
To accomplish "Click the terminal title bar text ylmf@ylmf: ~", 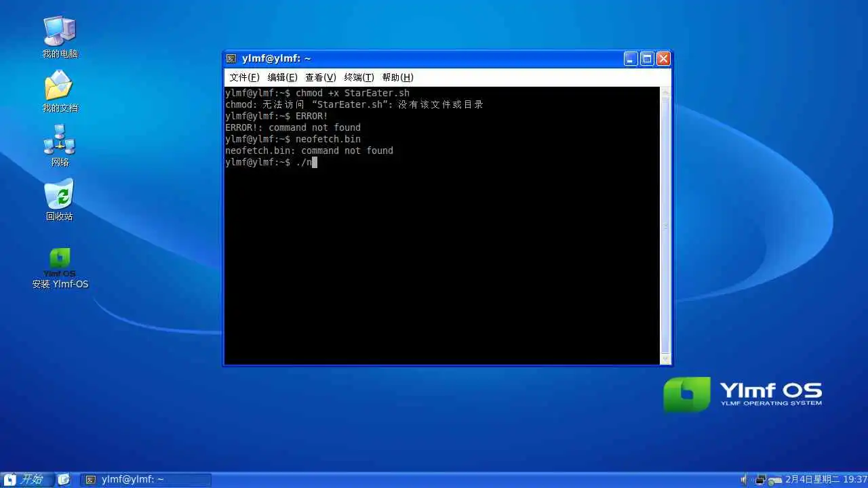I will [x=277, y=59].
